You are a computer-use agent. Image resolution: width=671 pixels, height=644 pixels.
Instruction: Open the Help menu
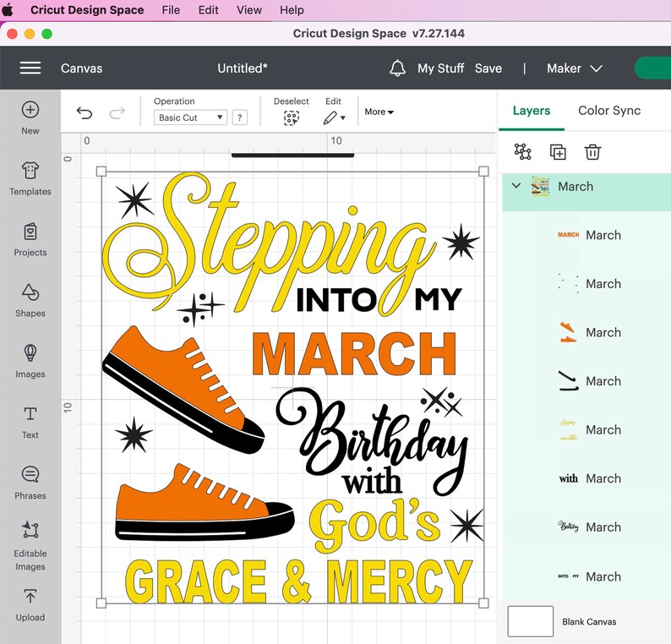tap(292, 10)
